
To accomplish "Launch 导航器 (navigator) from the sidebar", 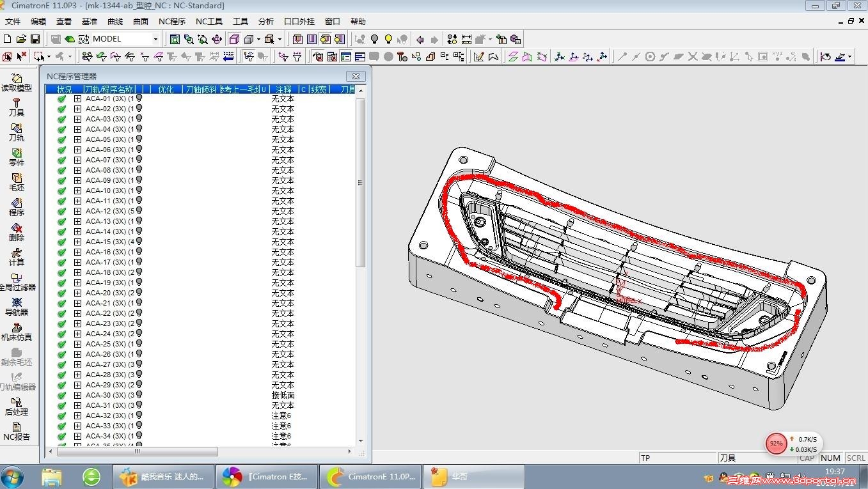I will coord(17,302).
